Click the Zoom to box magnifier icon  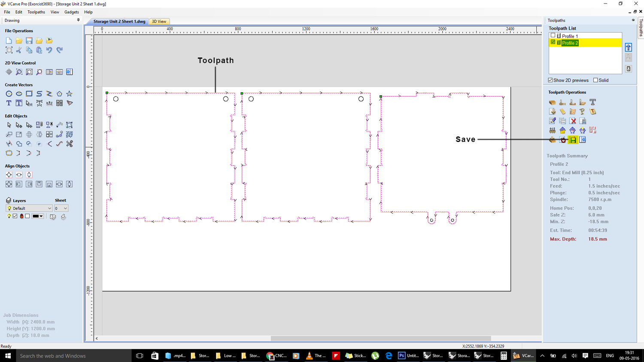(x=19, y=72)
